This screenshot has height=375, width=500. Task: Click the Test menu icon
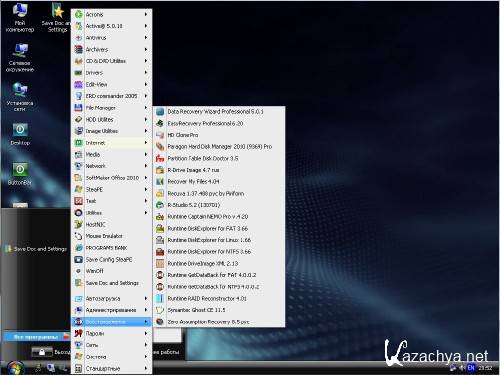(78, 201)
